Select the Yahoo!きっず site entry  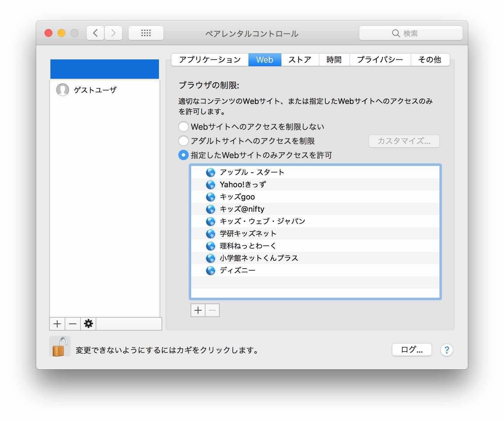pyautogui.click(x=315, y=184)
